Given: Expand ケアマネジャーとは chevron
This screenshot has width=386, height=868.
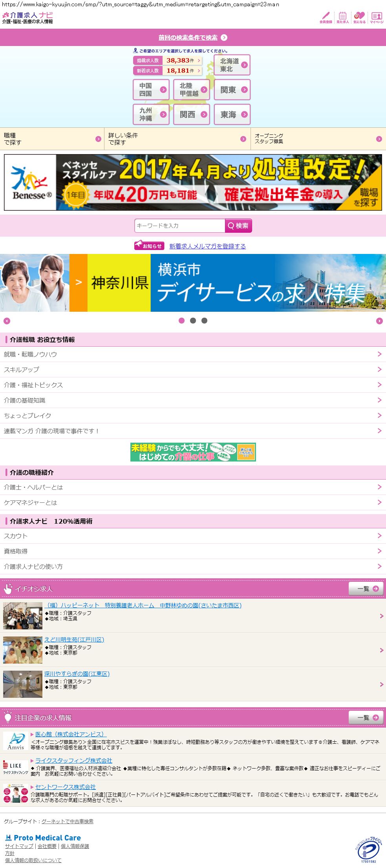Looking at the screenshot, I should (x=379, y=502).
